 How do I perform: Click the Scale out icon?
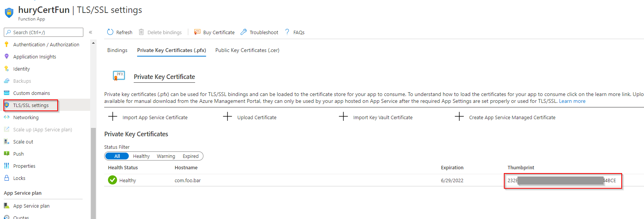(6, 142)
